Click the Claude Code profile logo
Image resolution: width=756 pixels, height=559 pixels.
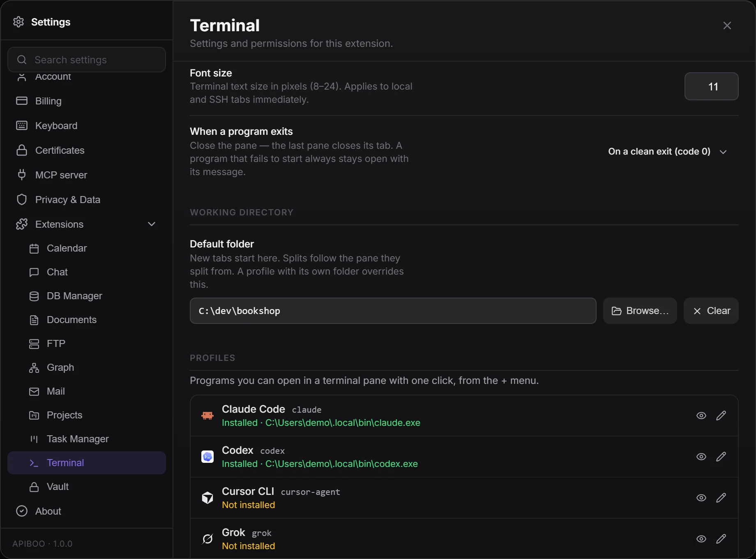pyautogui.click(x=207, y=416)
